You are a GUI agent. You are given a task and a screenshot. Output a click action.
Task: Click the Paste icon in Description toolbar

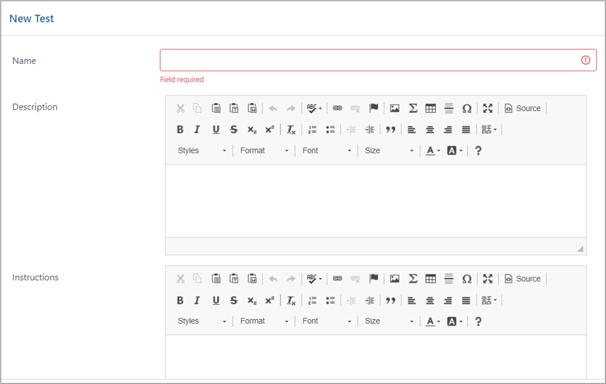click(216, 108)
